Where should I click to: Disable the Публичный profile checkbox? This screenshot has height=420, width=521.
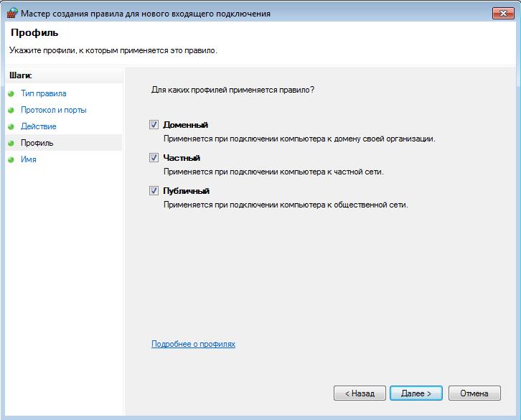pos(154,190)
